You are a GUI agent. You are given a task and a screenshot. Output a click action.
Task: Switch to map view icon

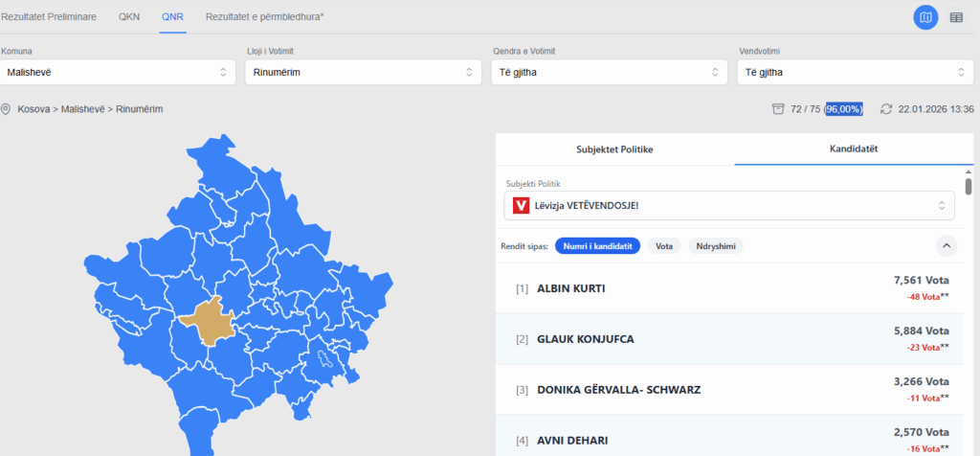pyautogui.click(x=925, y=17)
